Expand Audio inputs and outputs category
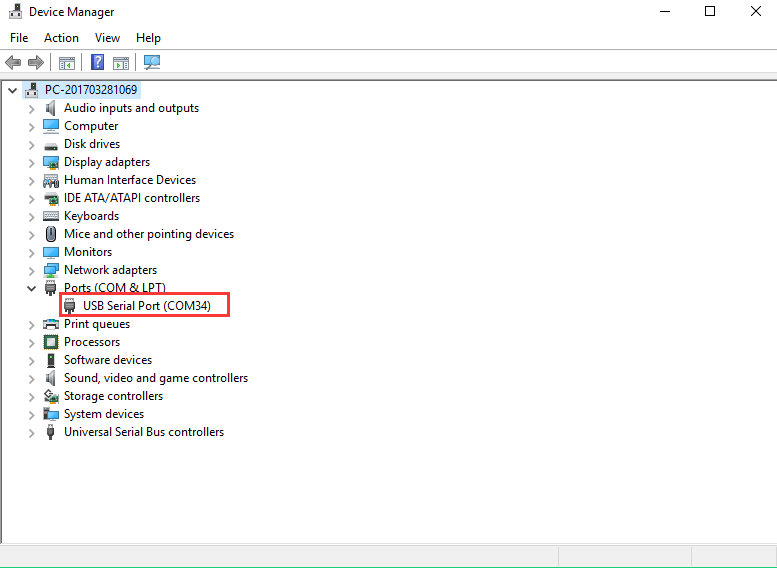 pyautogui.click(x=32, y=109)
